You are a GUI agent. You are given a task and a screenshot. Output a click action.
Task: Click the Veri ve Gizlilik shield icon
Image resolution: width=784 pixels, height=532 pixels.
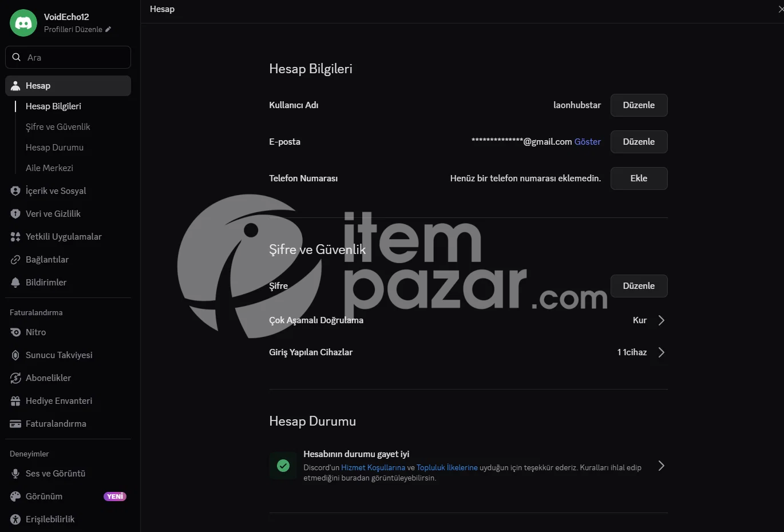click(x=15, y=214)
